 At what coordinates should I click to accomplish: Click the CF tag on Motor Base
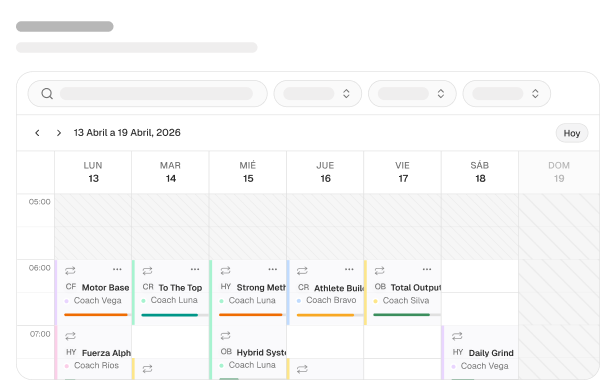click(x=70, y=287)
